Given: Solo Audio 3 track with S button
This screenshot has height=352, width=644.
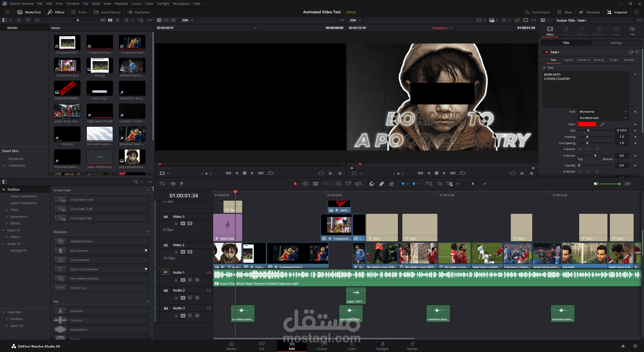Looking at the screenshot, I should pos(190,316).
